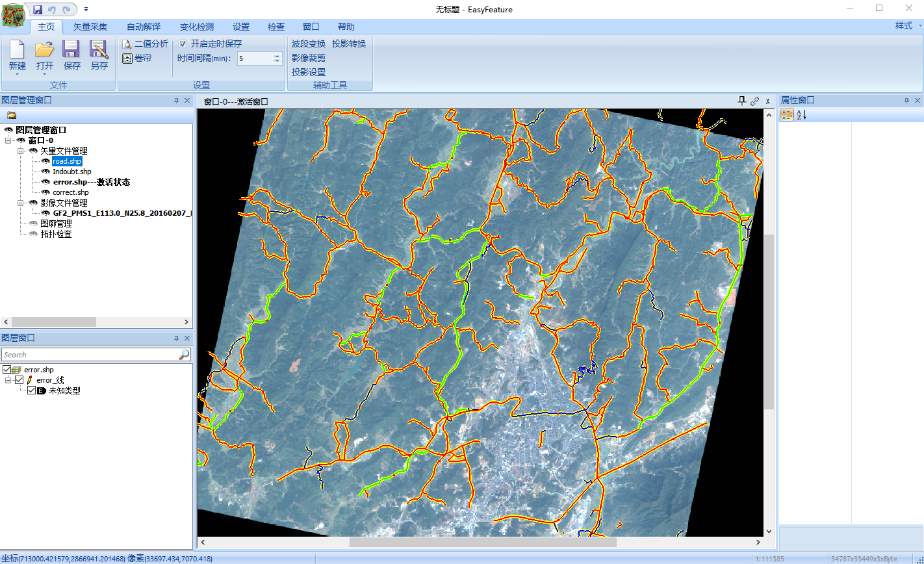The height and width of the screenshot is (564, 924).
Task: Click the categorized sort icon in 属性窗口
Action: click(x=786, y=115)
